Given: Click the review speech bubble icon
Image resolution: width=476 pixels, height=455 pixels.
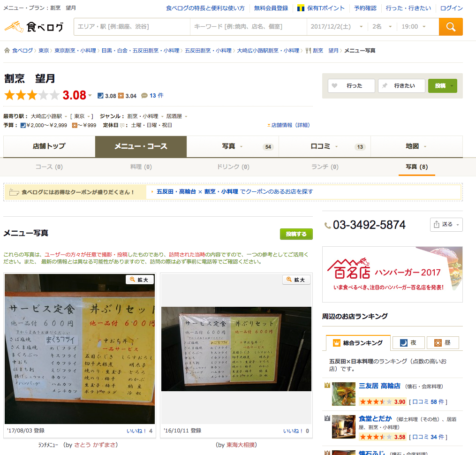Looking at the screenshot, I should click(144, 96).
